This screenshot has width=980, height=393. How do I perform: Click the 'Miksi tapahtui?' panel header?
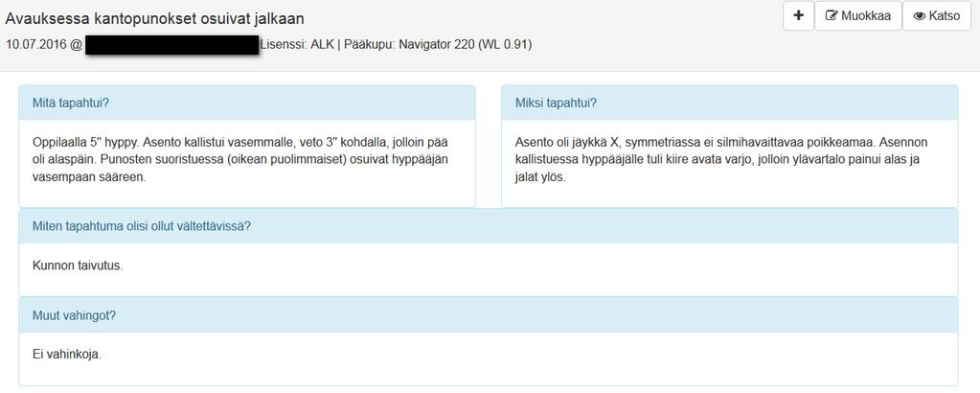729,103
